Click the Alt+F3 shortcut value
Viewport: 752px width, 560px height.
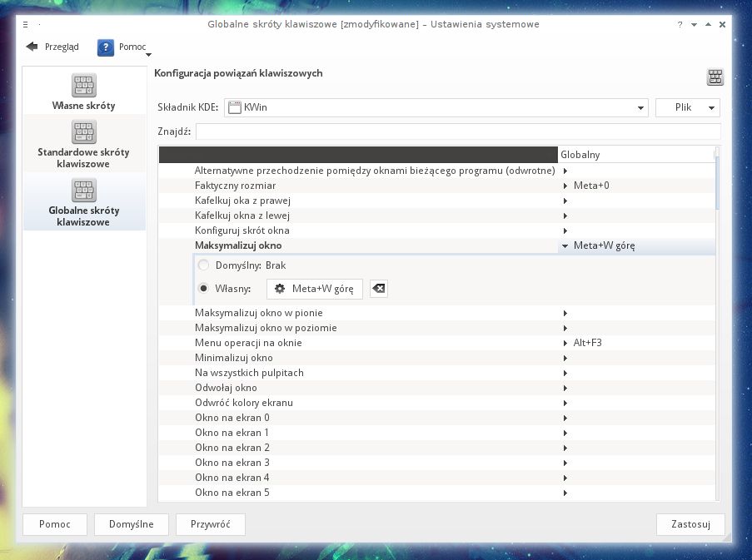point(587,343)
